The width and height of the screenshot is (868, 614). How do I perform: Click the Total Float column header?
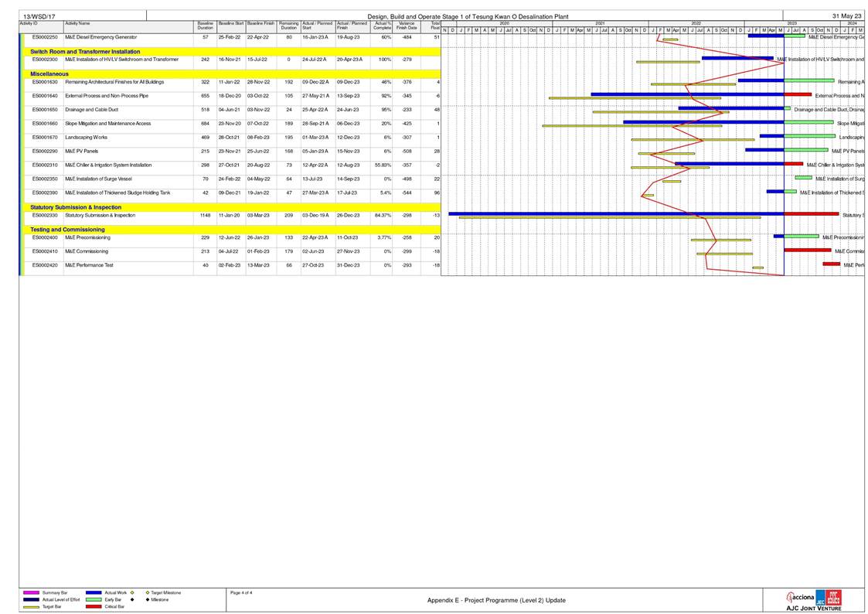(434, 26)
